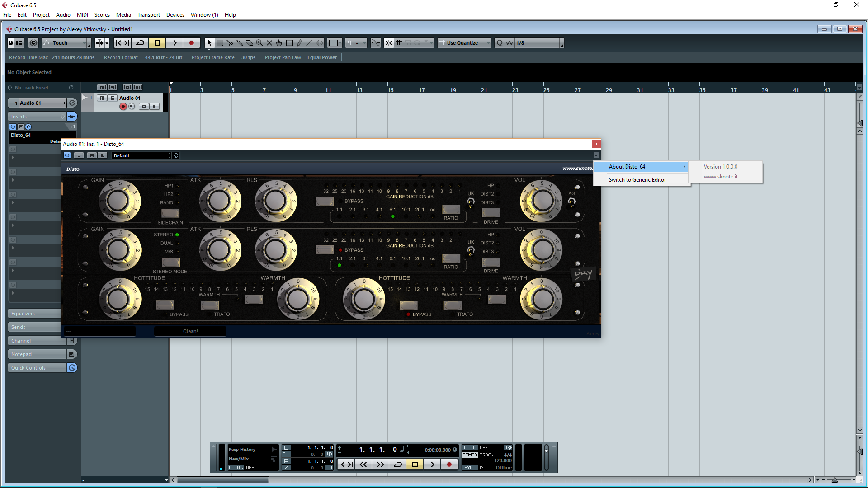Open the Transport menu
868x488 pixels.
point(148,15)
